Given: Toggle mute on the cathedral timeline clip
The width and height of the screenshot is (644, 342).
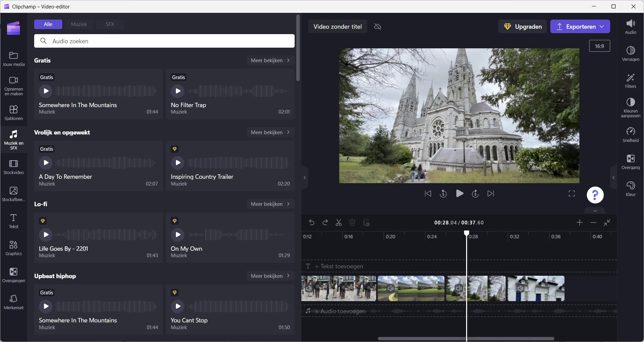Looking at the screenshot, I should 459,289.
